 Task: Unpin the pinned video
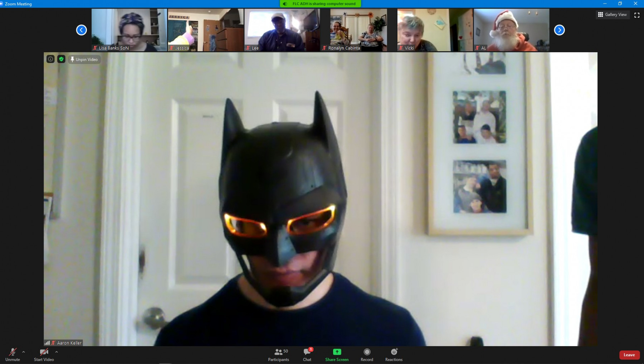[84, 59]
